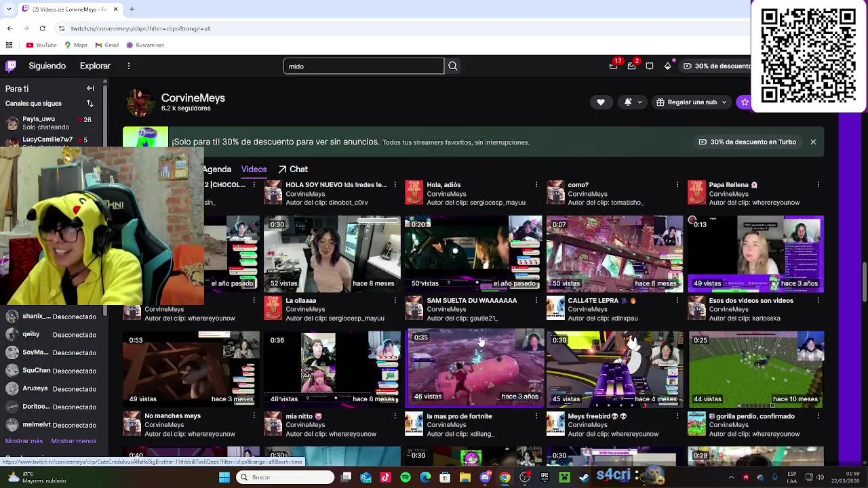Expand the Regalar una sub dropdown arrow
This screenshot has height=488, width=868.
coord(724,102)
